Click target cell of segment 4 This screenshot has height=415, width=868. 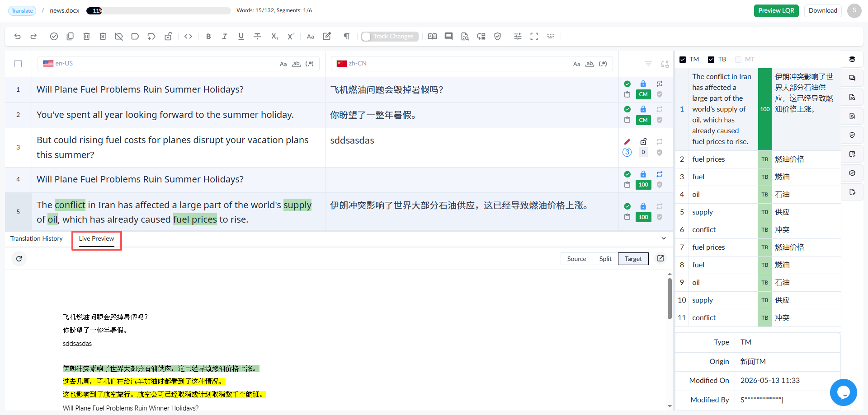(x=472, y=180)
